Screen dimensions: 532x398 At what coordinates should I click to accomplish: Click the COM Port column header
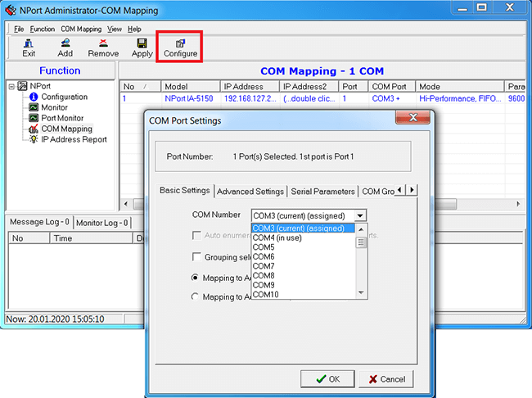[392, 87]
